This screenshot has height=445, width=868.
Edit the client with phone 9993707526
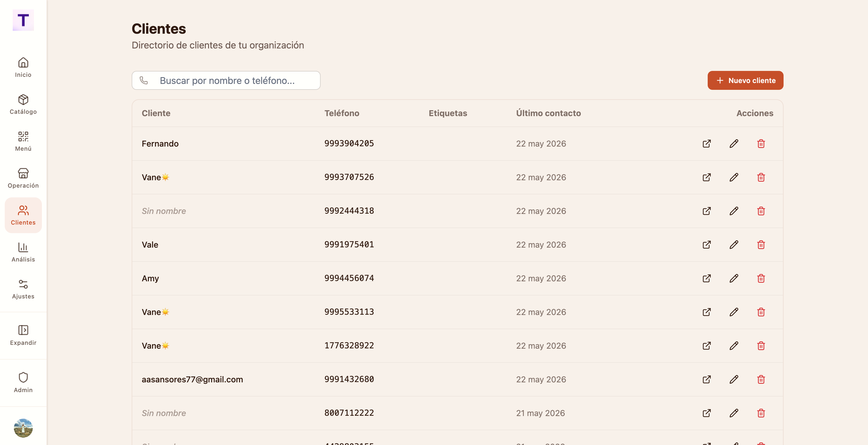tap(734, 177)
